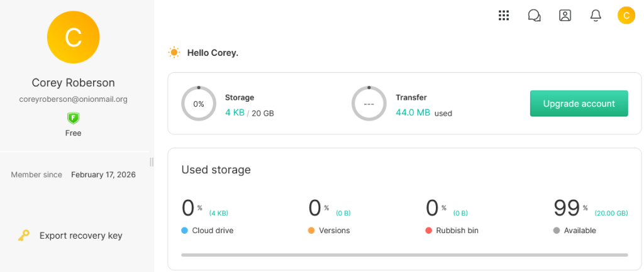
Task: Click the gold recovery key icon
Action: [23, 236]
